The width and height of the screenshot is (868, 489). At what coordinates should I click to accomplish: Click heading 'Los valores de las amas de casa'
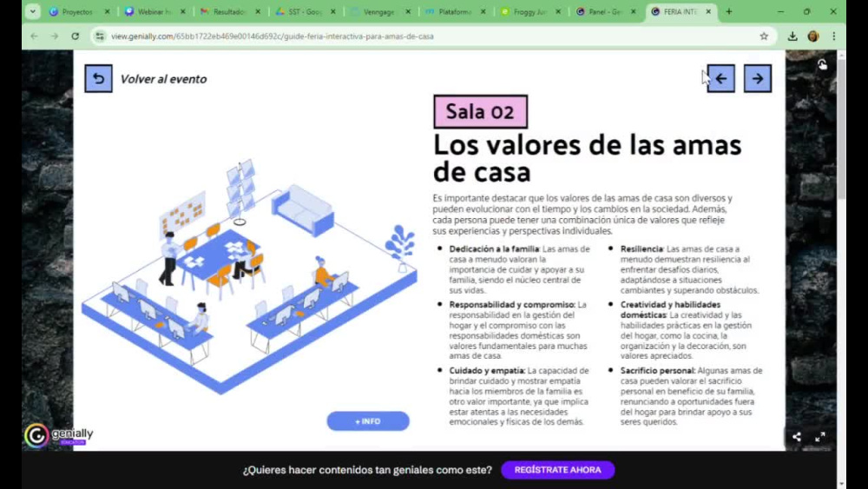click(x=587, y=158)
